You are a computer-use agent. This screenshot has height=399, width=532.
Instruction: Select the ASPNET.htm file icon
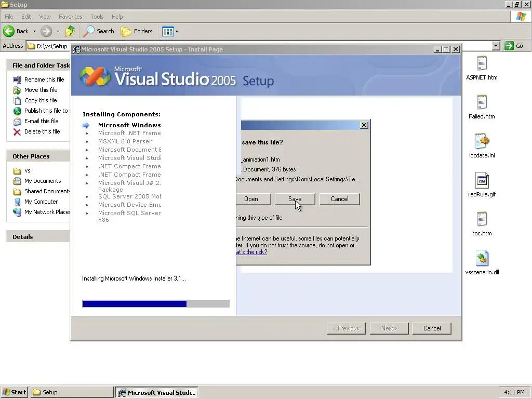(x=482, y=63)
